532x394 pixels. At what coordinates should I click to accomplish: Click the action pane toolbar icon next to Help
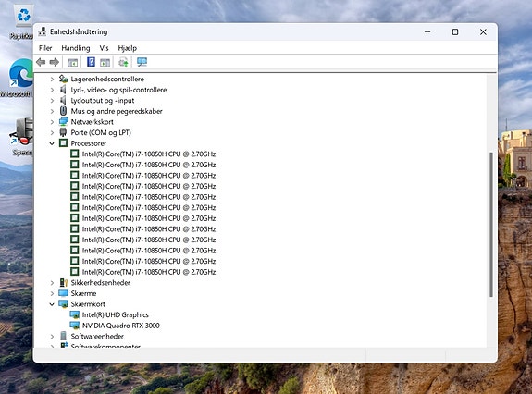coord(105,62)
